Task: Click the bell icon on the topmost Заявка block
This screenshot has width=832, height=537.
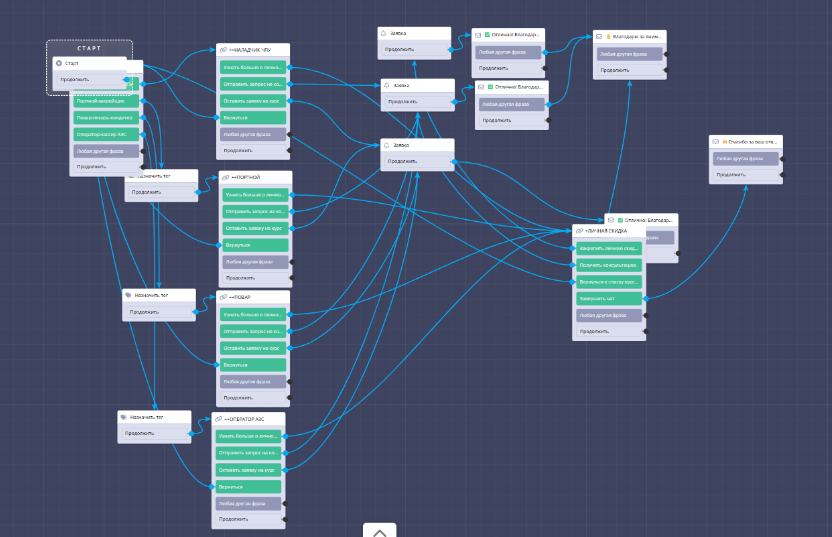Action: pos(385,33)
